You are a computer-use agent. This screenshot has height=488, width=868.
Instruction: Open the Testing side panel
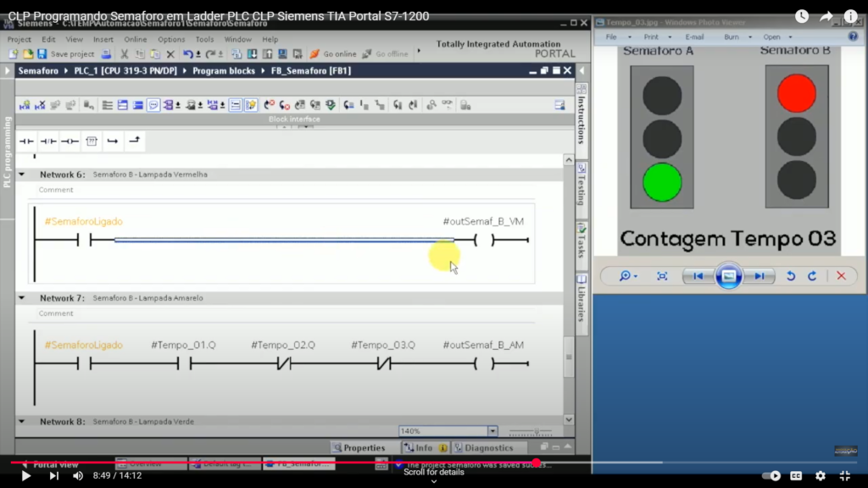point(581,184)
